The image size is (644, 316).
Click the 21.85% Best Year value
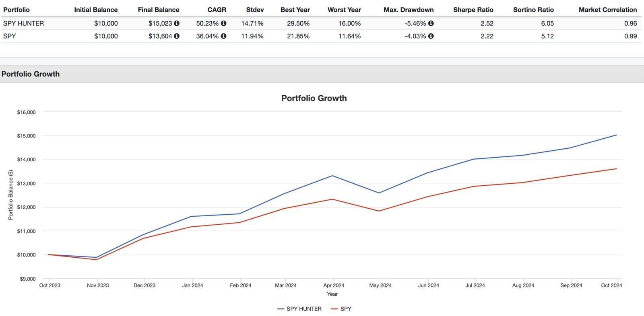coord(298,36)
